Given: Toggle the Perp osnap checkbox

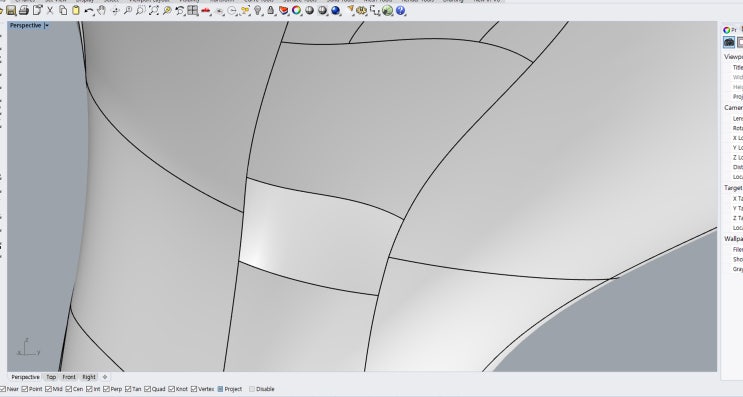Looking at the screenshot, I should (x=106, y=389).
